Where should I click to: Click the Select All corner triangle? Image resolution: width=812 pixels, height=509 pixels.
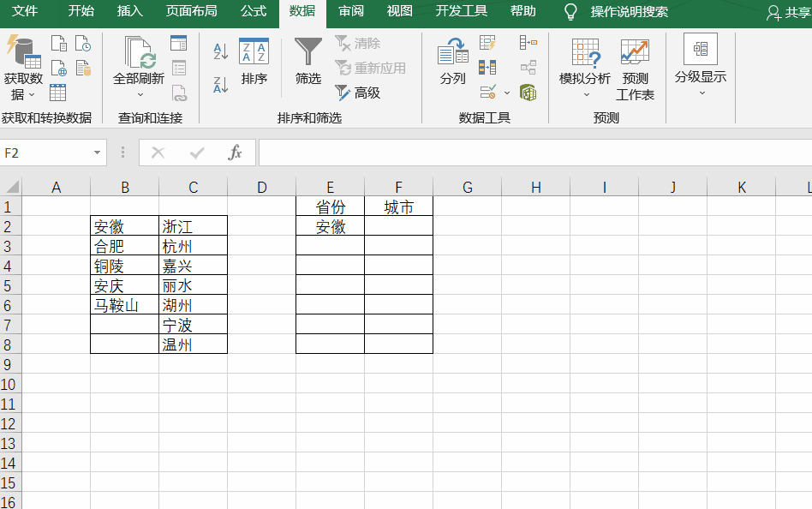pyautogui.click(x=11, y=187)
